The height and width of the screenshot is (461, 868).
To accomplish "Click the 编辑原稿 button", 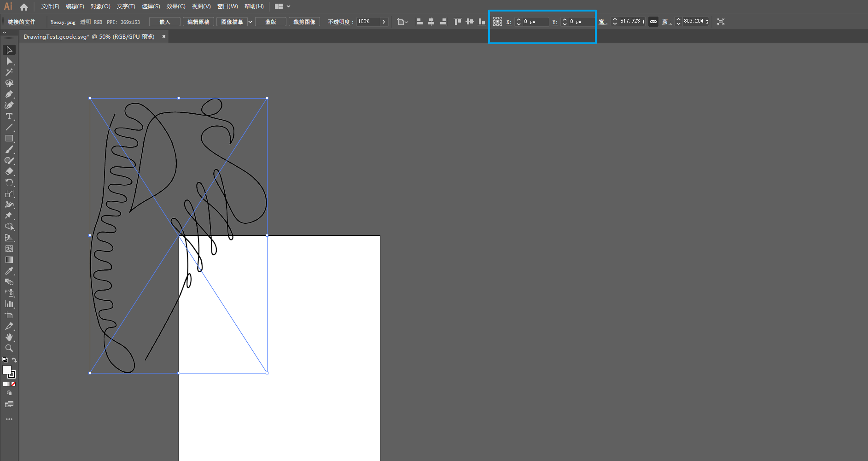I will 198,22.
